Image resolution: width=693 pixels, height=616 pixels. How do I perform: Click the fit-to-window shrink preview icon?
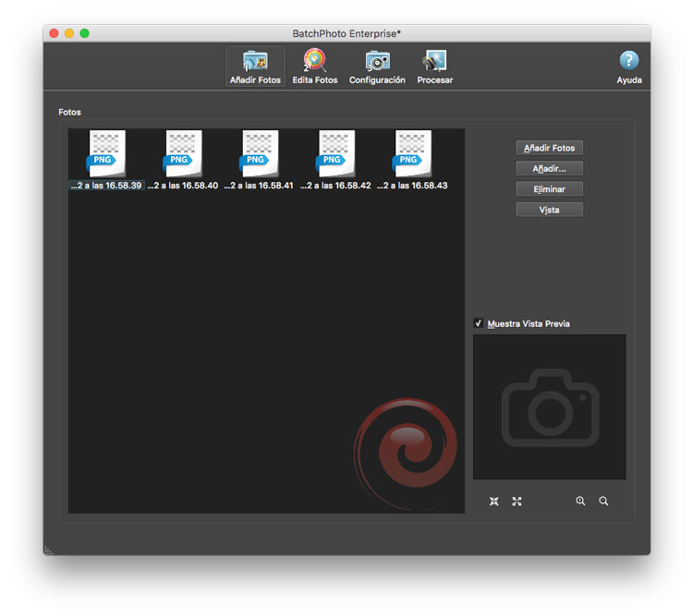click(x=494, y=501)
